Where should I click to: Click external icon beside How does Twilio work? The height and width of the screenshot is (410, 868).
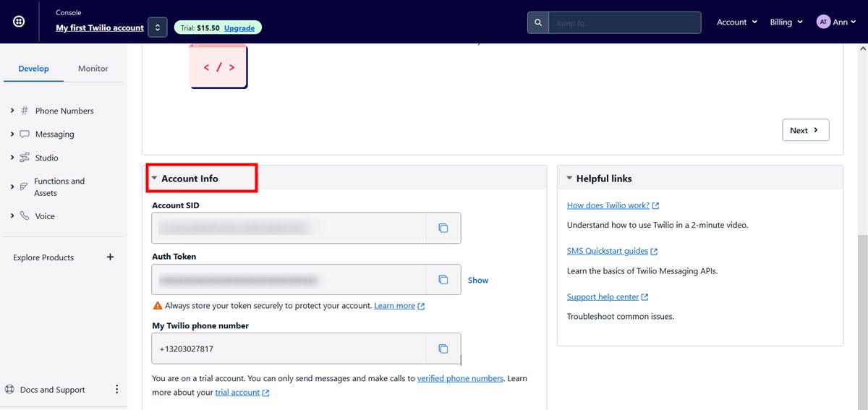[655, 205]
